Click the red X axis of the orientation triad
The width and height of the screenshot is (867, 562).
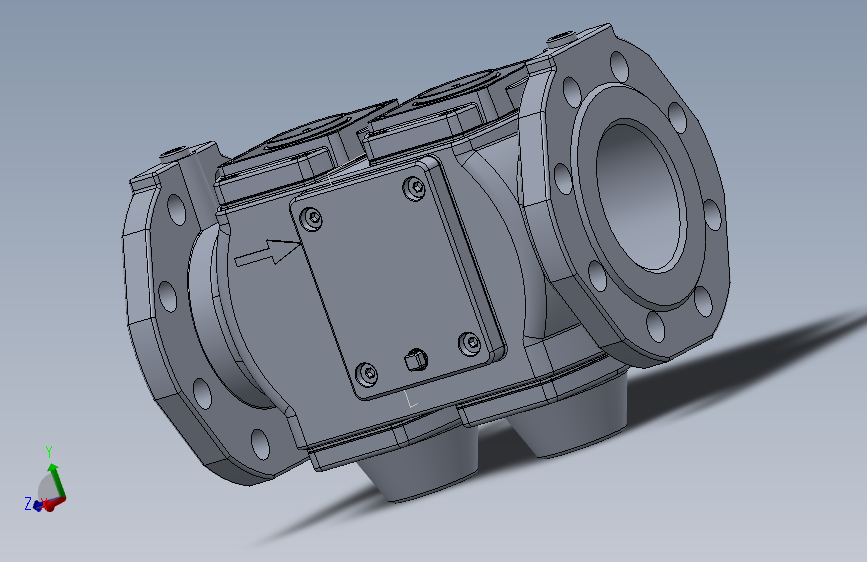(52, 504)
